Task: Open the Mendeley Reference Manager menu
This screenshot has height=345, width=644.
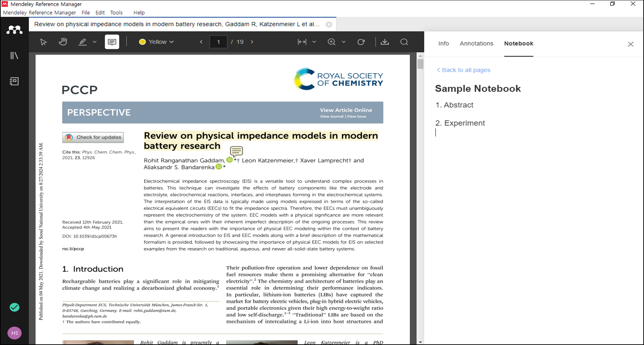Action: (39, 13)
